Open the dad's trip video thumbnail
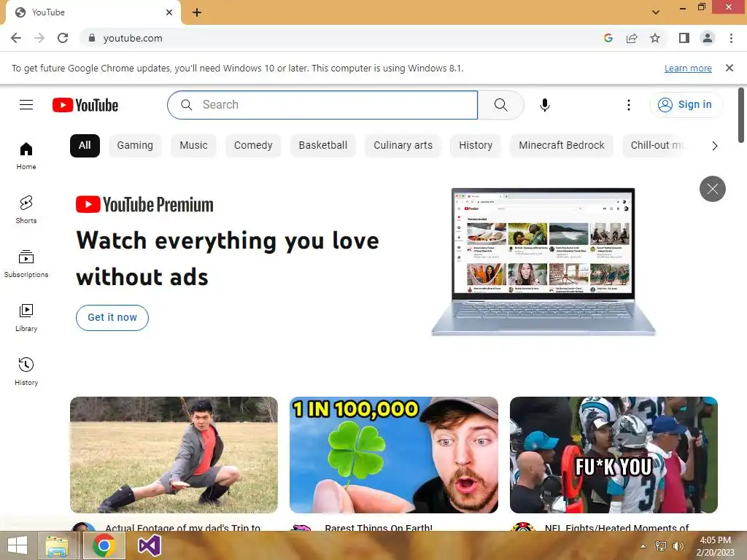 point(174,455)
